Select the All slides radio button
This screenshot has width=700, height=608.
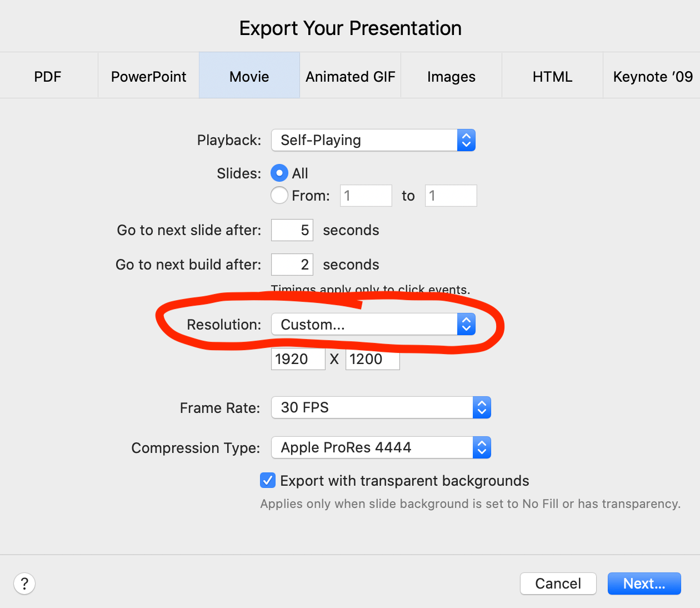(279, 173)
